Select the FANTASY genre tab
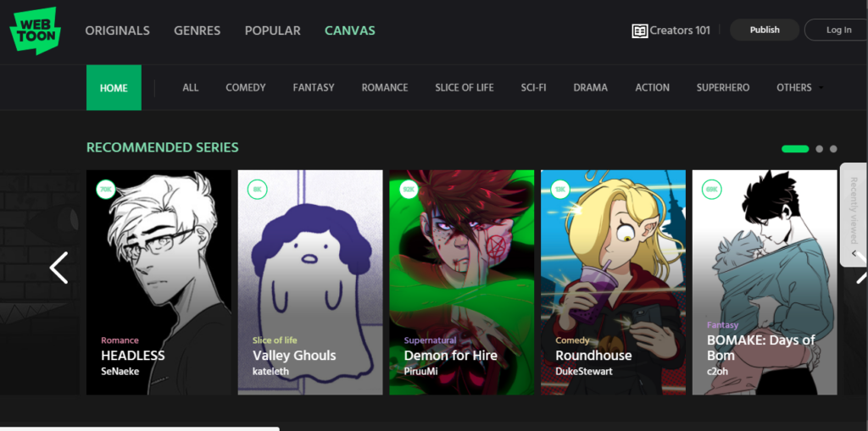This screenshot has height=431, width=868. [x=314, y=87]
